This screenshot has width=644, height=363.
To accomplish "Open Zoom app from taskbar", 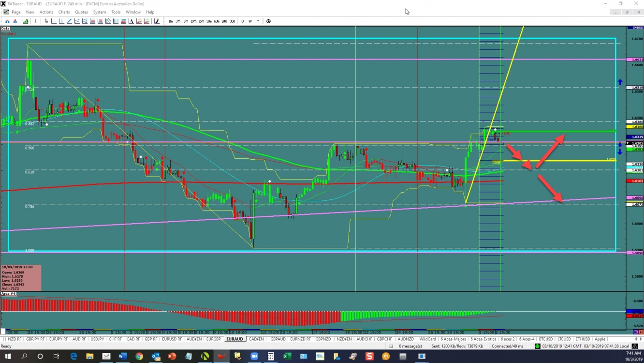I will 254,356.
